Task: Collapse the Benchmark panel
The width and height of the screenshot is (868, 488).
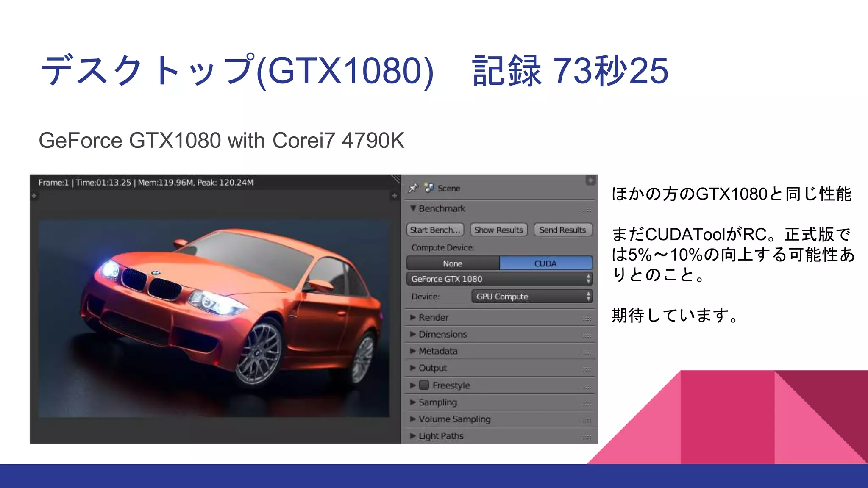Action: coord(413,208)
